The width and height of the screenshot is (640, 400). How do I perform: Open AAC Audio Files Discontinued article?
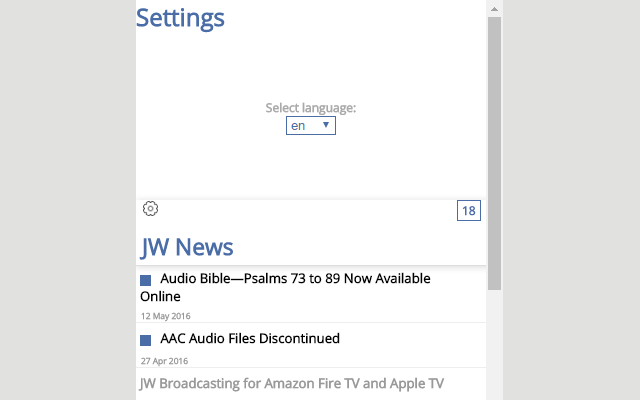250,338
